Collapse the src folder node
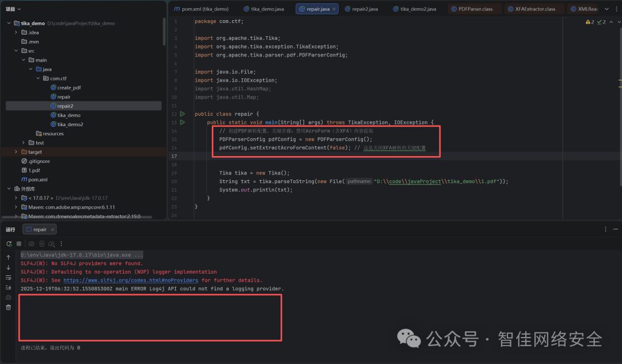This screenshot has width=622, height=364. click(x=16, y=51)
